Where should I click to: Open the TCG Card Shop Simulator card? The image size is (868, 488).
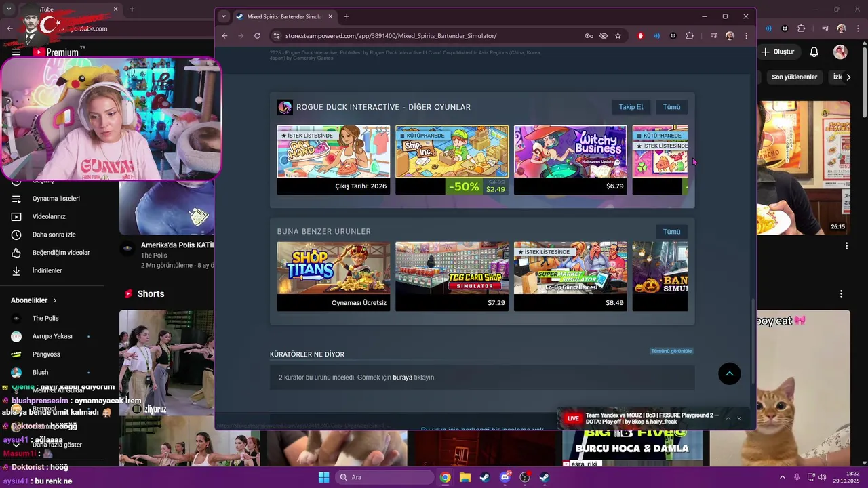coord(452,277)
